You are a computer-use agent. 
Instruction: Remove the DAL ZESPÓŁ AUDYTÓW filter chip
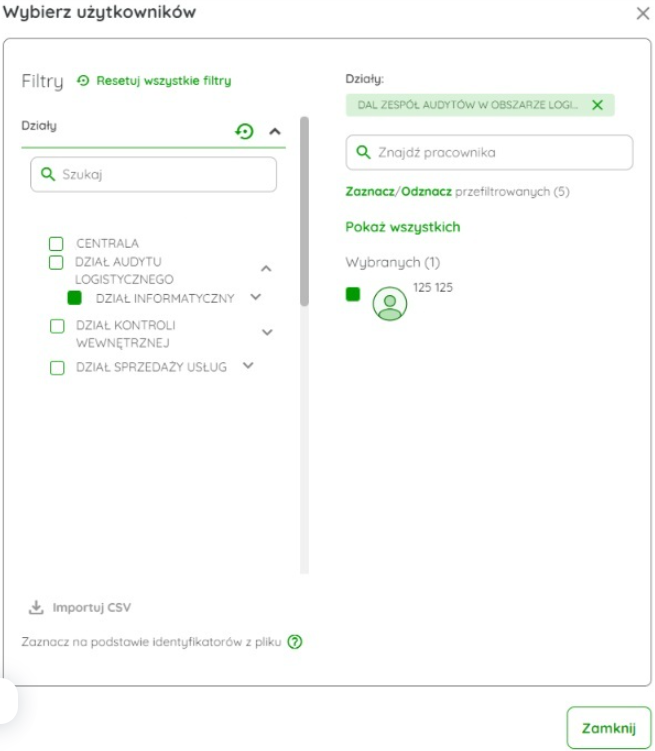point(597,105)
